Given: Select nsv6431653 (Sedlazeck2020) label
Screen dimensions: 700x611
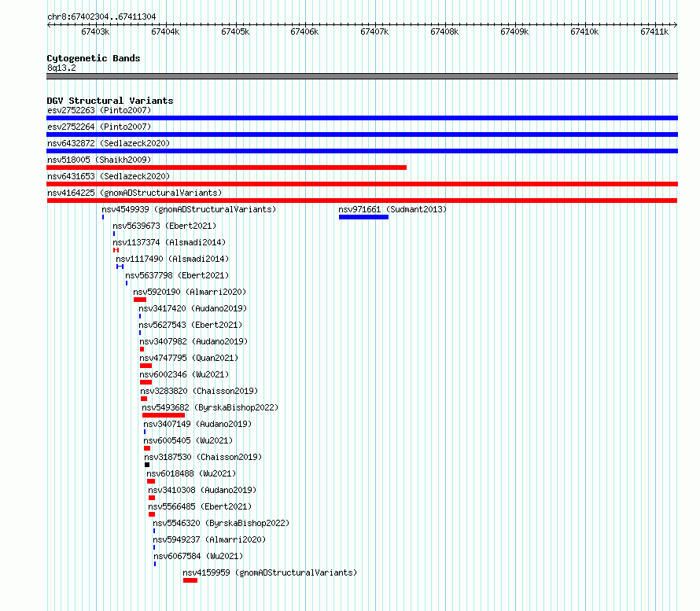Looking at the screenshot, I should 109,176.
